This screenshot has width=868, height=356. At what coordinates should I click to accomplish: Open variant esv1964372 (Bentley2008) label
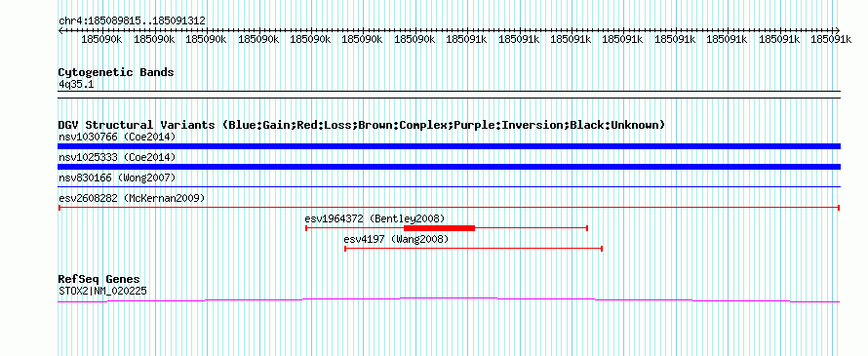[375, 218]
